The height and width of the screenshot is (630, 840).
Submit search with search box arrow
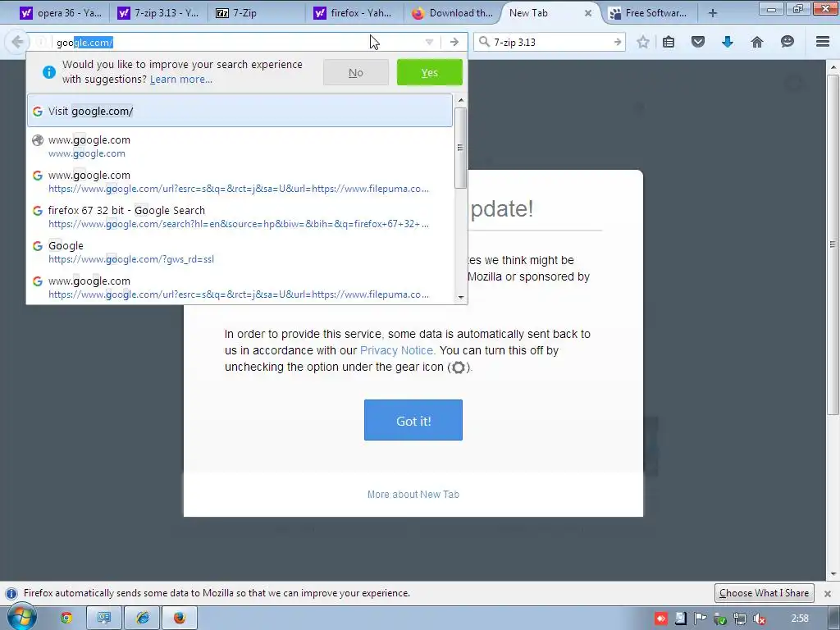[618, 42]
